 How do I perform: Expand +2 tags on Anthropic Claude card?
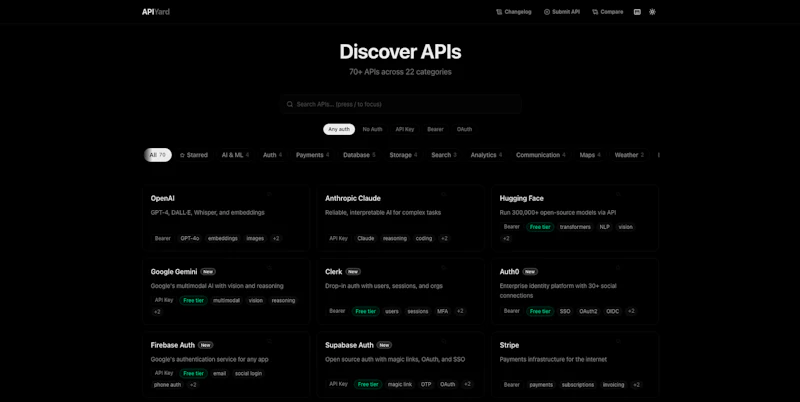coord(444,238)
